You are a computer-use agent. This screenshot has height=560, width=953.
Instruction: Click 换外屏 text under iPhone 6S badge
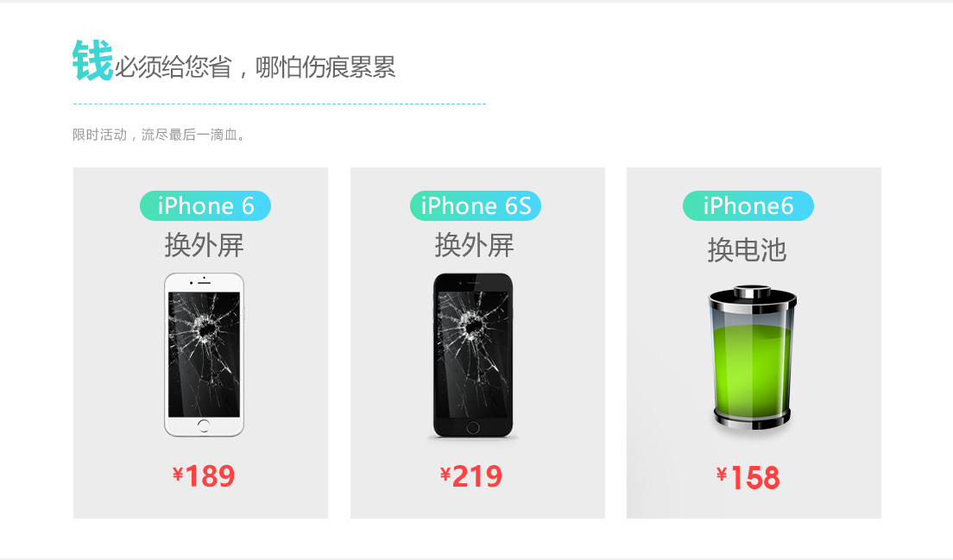pos(474,245)
